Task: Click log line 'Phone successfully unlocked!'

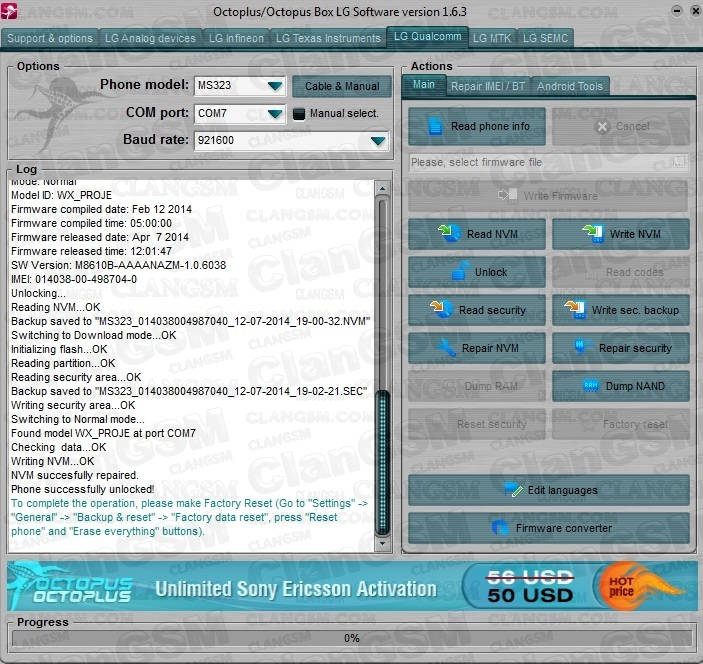Action: coord(82,489)
